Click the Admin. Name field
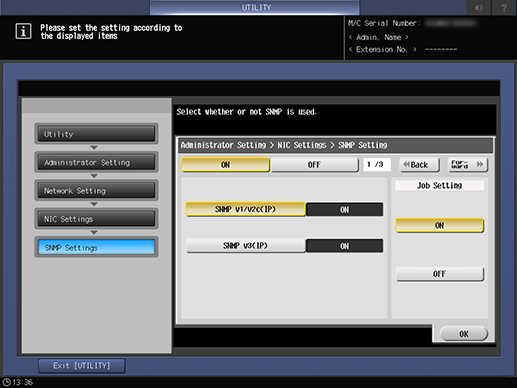The width and height of the screenshot is (517, 388). (378, 37)
